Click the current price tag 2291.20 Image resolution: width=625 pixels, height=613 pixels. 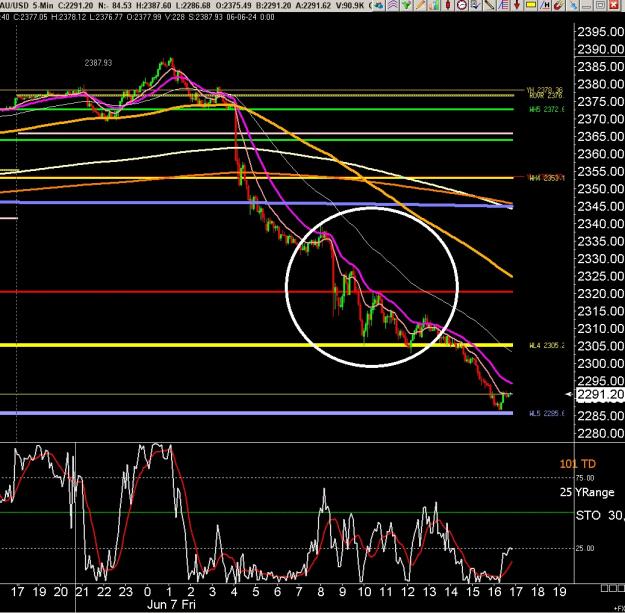pyautogui.click(x=600, y=395)
